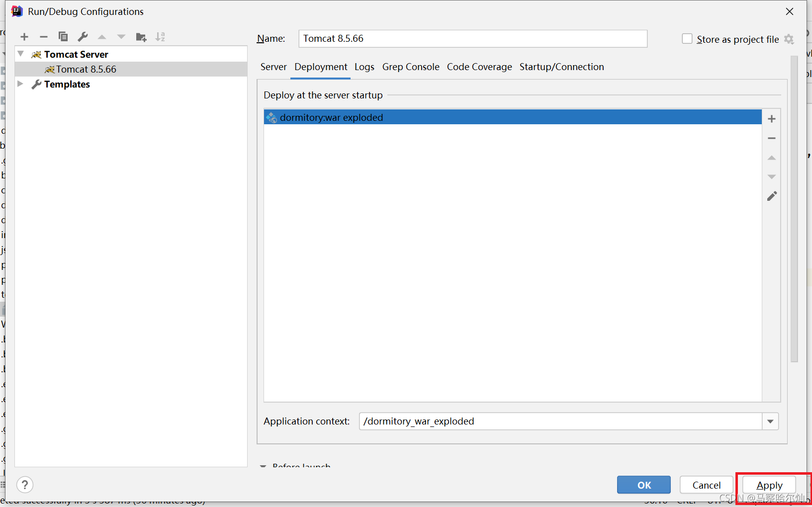The width and height of the screenshot is (812, 507).
Task: Switch to the Grep Console tab
Action: [x=411, y=67]
